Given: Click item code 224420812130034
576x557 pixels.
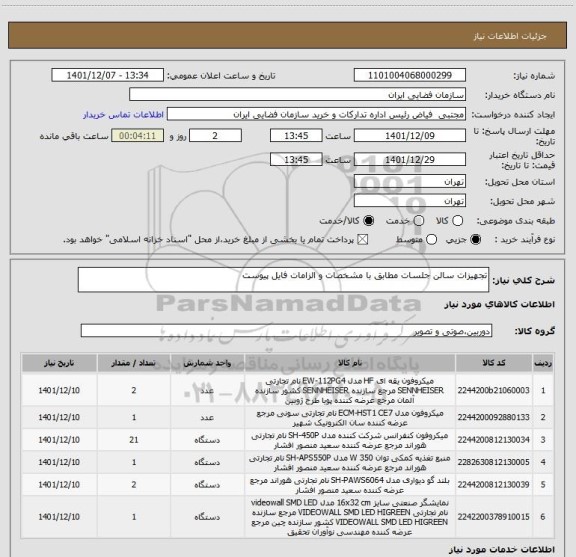Looking at the screenshot, I should [x=494, y=440].
